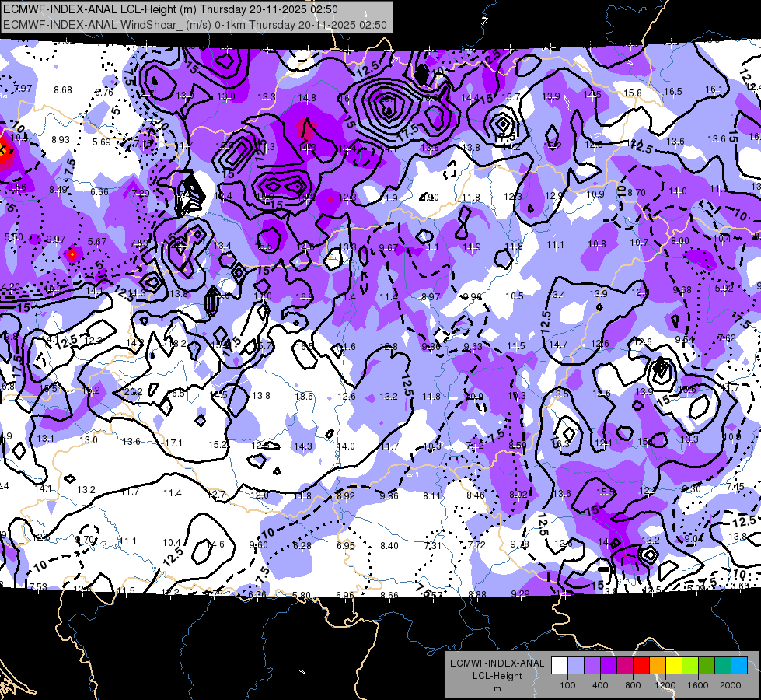Image resolution: width=761 pixels, height=700 pixels.
Task: Click the lime yellow-green legend swatch
Action: [690, 666]
